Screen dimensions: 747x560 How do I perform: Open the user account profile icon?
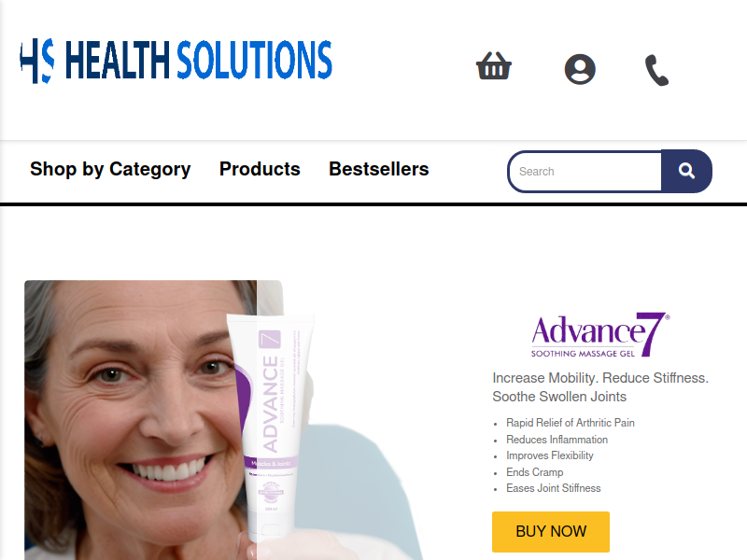tap(580, 69)
